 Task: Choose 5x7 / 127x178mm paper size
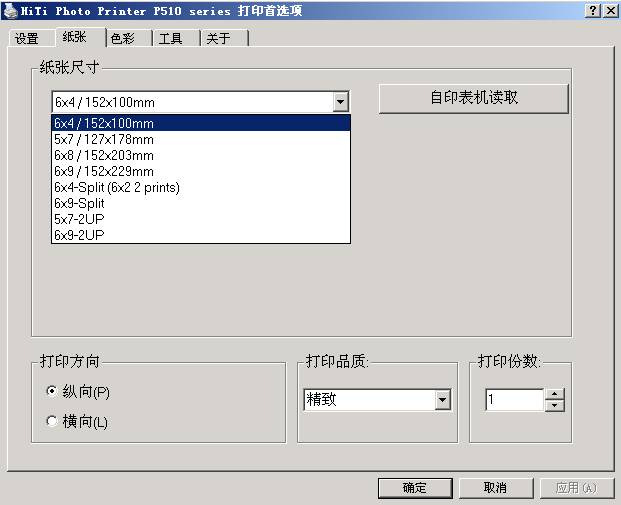pos(104,139)
